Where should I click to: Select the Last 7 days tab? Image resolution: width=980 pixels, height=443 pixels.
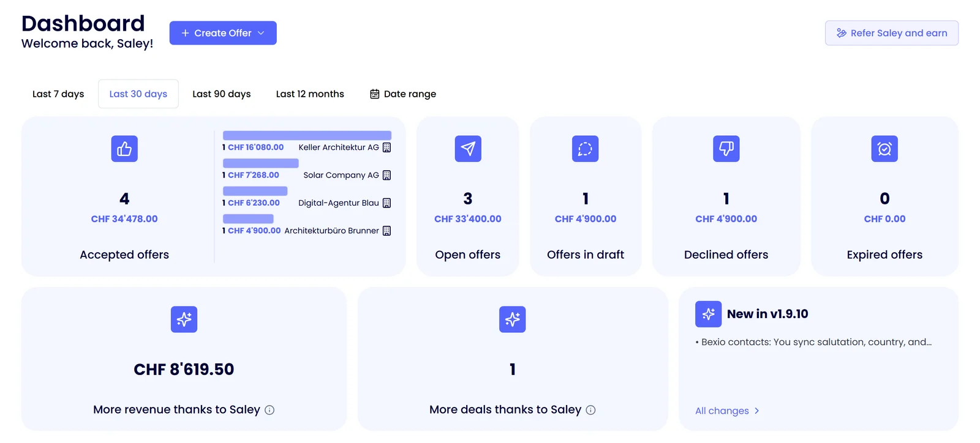(58, 94)
